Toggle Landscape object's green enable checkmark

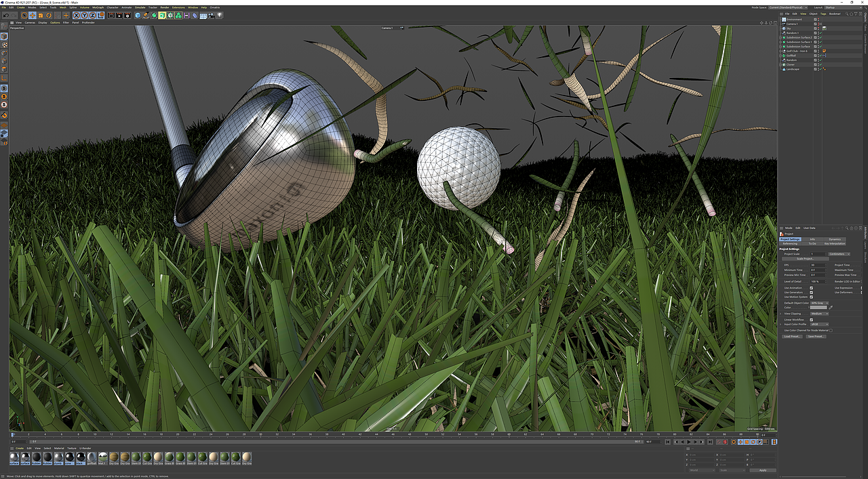tap(821, 69)
